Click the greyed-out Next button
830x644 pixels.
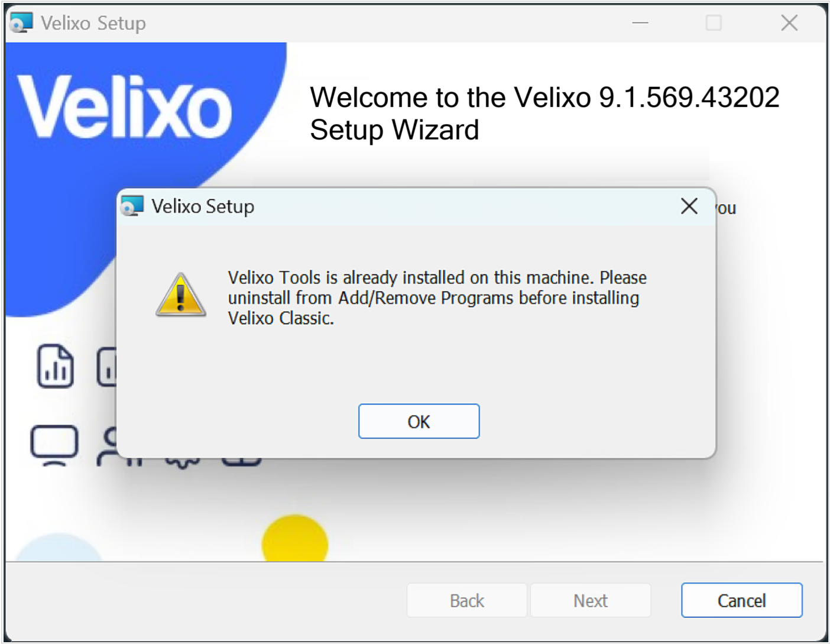click(x=591, y=600)
